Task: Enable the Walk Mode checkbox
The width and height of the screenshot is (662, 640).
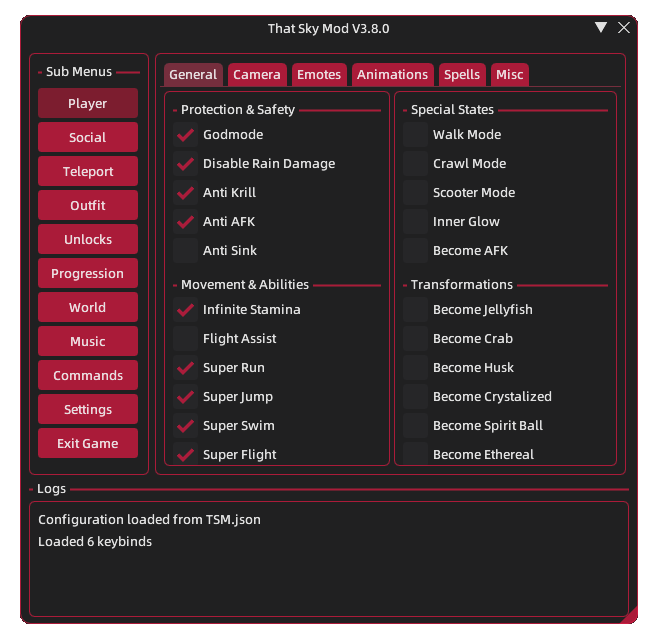Action: (x=415, y=135)
